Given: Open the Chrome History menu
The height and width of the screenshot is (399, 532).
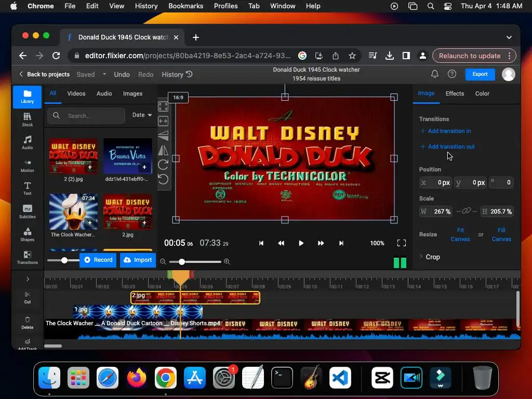Looking at the screenshot, I should point(146,6).
